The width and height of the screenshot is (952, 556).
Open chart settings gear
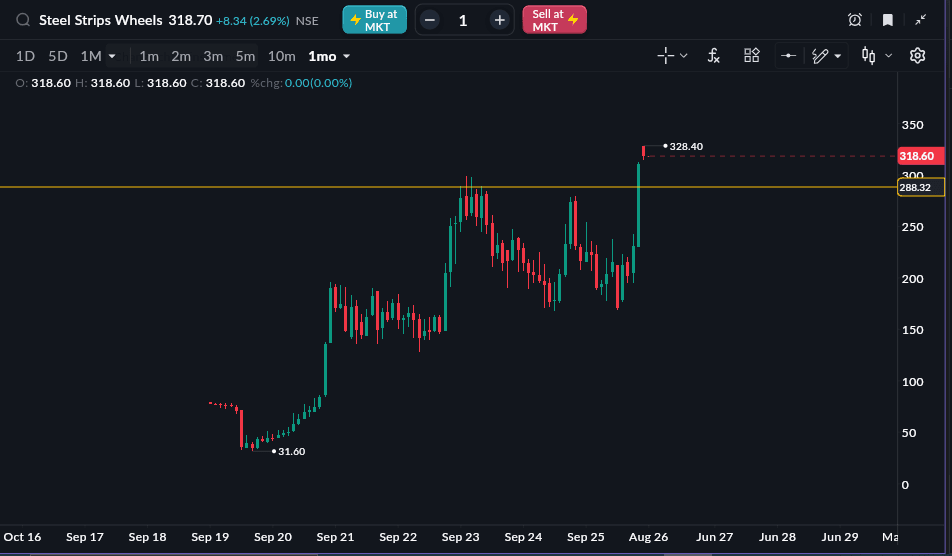917,56
